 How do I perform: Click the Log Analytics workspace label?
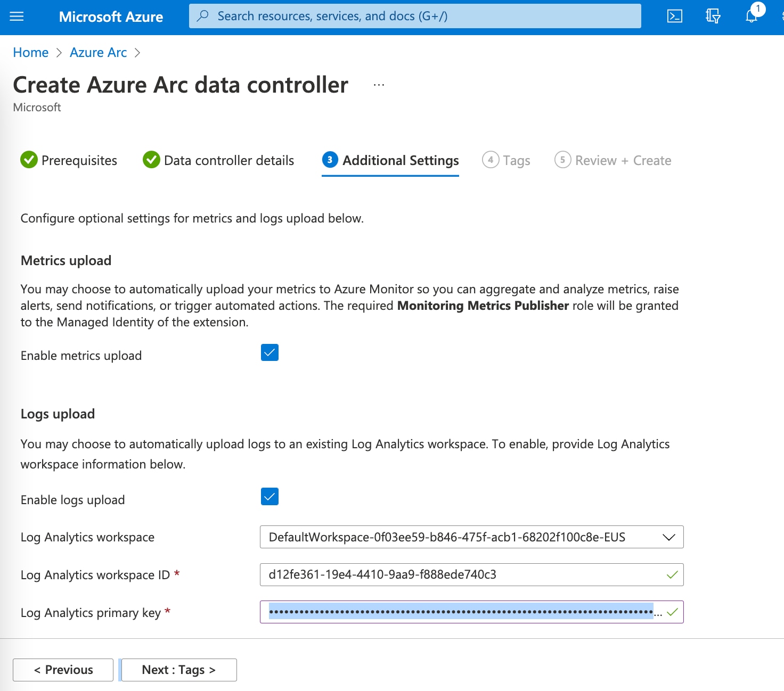coord(87,537)
